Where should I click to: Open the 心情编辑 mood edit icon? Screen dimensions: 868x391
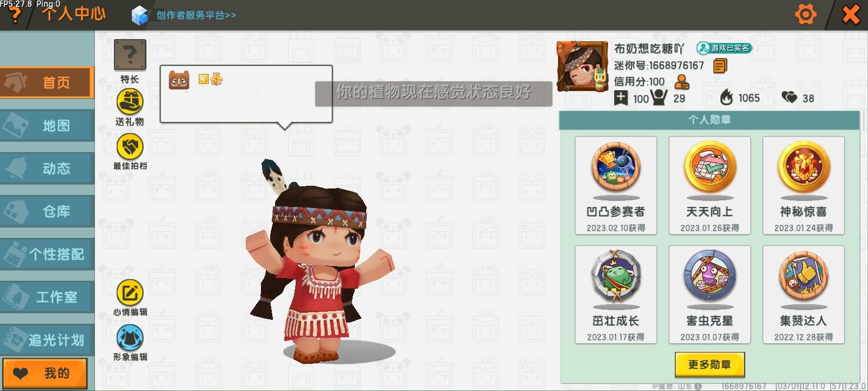pyautogui.click(x=130, y=293)
